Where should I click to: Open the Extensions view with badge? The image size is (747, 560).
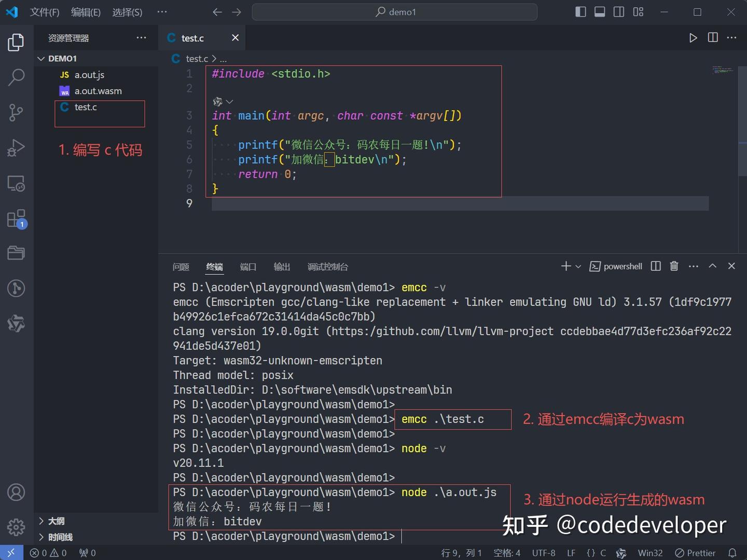pos(16,219)
